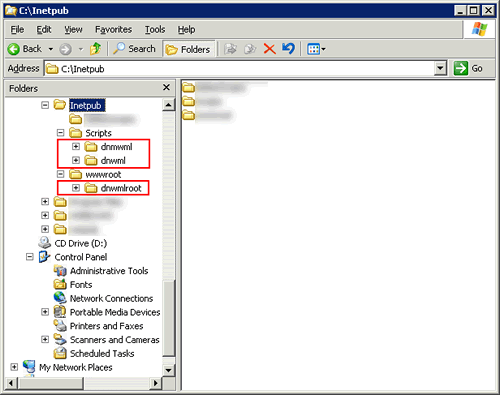This screenshot has width=500, height=395.
Task: Open the View menu
Action: (73, 30)
